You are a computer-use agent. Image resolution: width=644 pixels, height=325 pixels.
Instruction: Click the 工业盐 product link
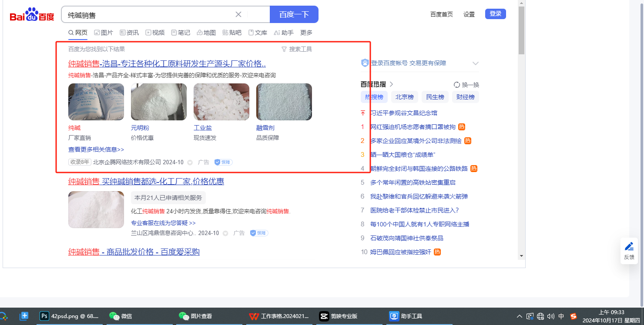click(203, 128)
